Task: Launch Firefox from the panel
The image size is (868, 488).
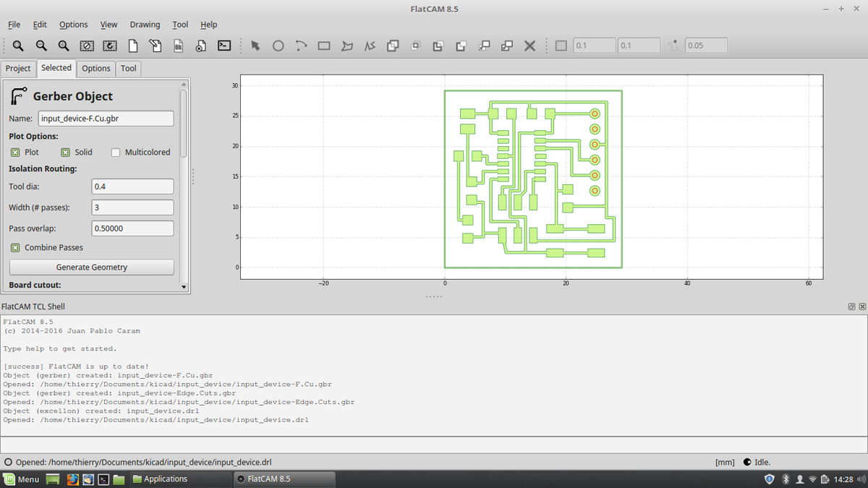Action: tap(73, 479)
